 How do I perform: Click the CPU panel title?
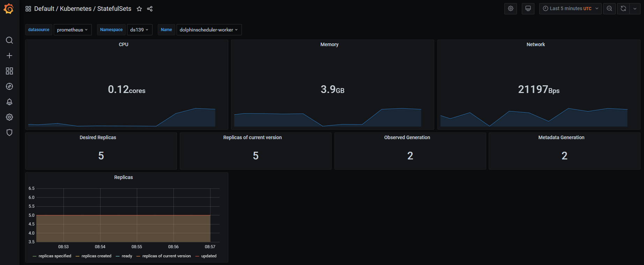click(x=124, y=44)
